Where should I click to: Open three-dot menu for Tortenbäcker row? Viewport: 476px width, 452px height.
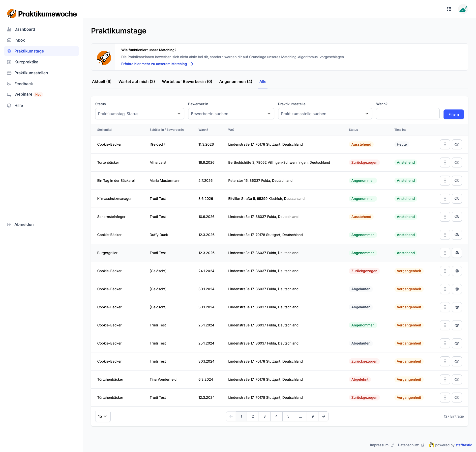(445, 162)
